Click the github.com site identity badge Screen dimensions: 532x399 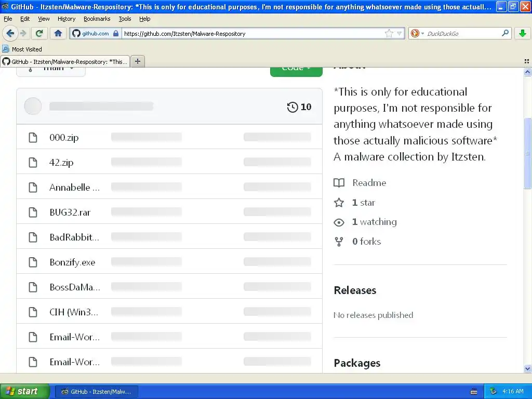[96, 33]
